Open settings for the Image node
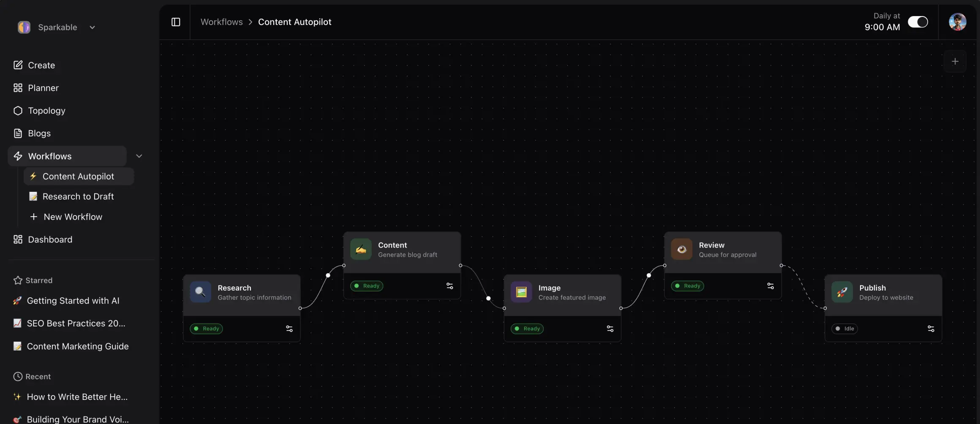The image size is (980, 424). [x=610, y=329]
